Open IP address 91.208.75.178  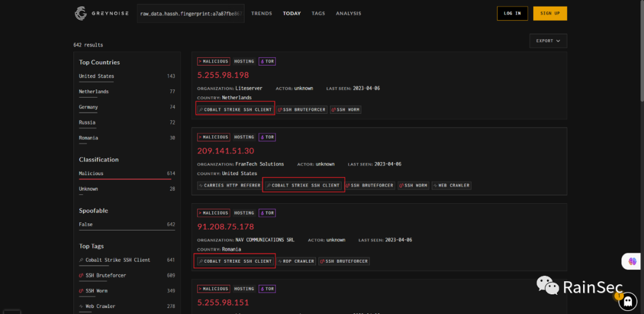(x=225, y=227)
